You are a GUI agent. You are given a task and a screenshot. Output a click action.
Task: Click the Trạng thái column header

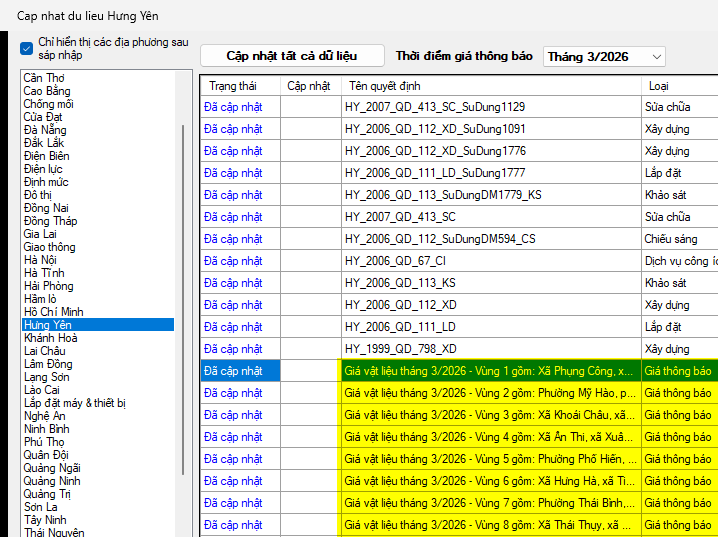click(x=233, y=86)
